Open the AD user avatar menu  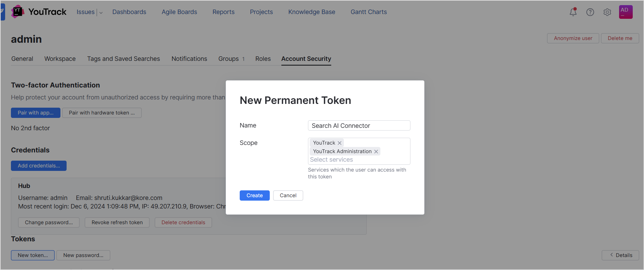click(x=626, y=12)
